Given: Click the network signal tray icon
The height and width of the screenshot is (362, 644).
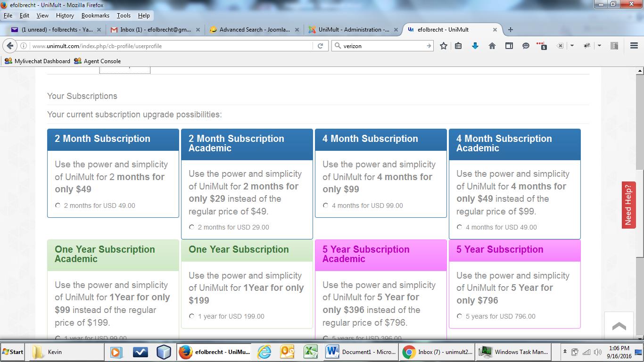Looking at the screenshot, I should (x=586, y=352).
